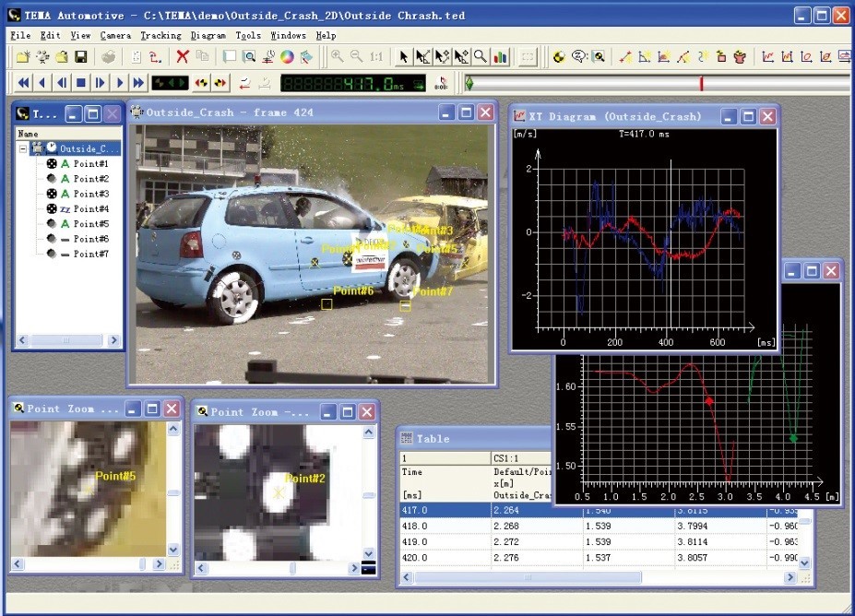Click the Save floppy disk icon

[x=80, y=57]
